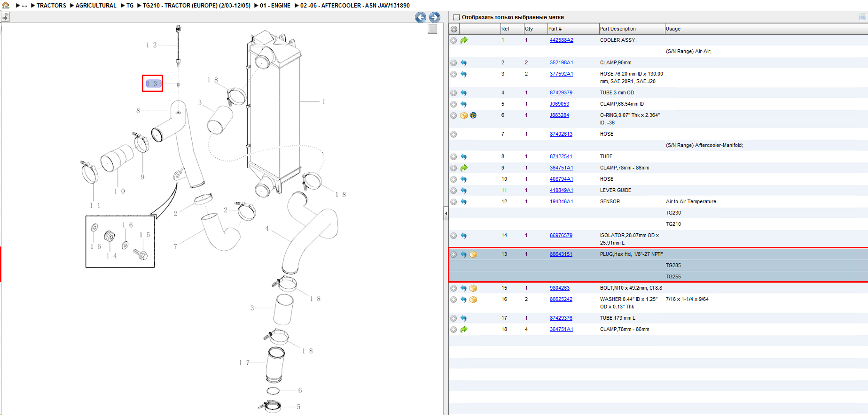Click blue arrow icon on ISOLATOR row
Image resolution: width=868 pixels, height=415 pixels.
pyautogui.click(x=464, y=236)
